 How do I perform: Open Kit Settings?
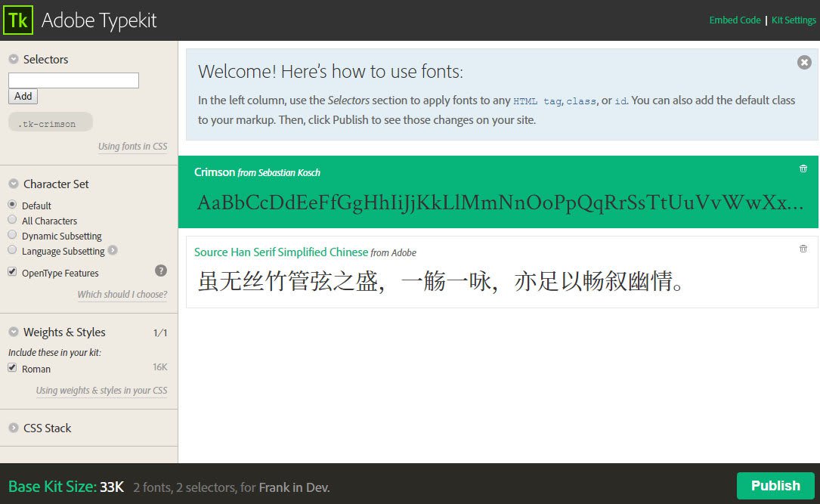click(794, 20)
